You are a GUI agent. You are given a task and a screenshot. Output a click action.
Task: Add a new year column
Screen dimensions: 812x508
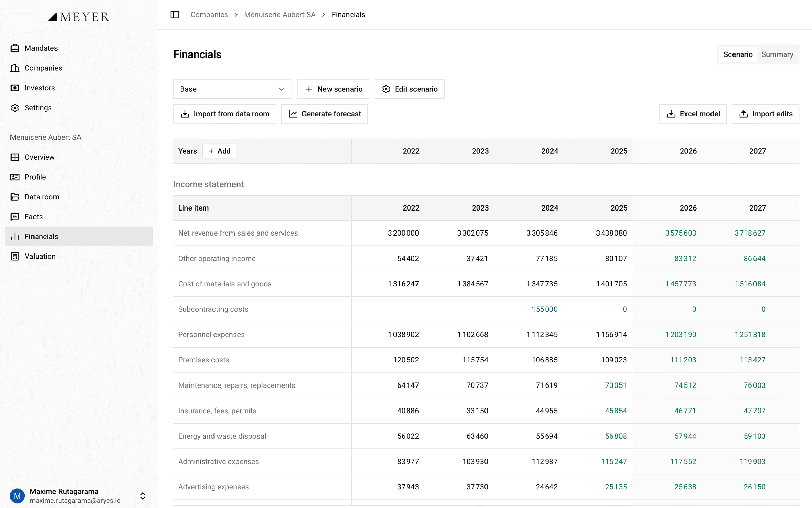219,151
